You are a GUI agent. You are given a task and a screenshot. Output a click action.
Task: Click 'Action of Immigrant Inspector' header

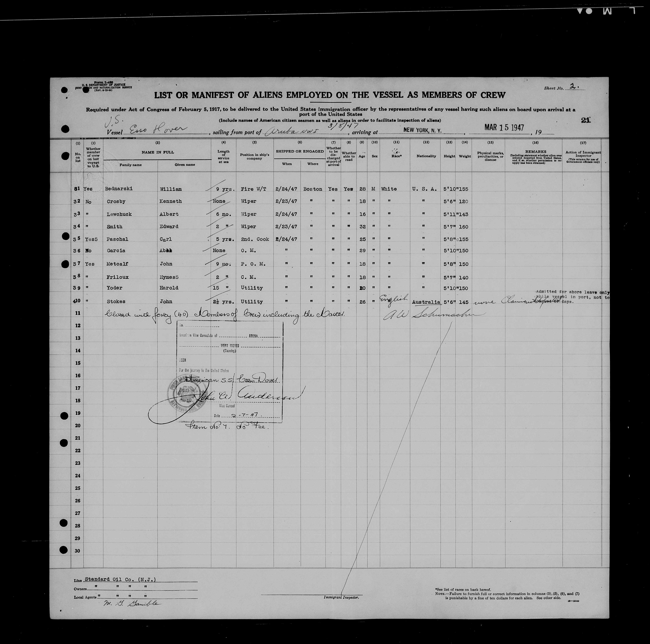(583, 154)
